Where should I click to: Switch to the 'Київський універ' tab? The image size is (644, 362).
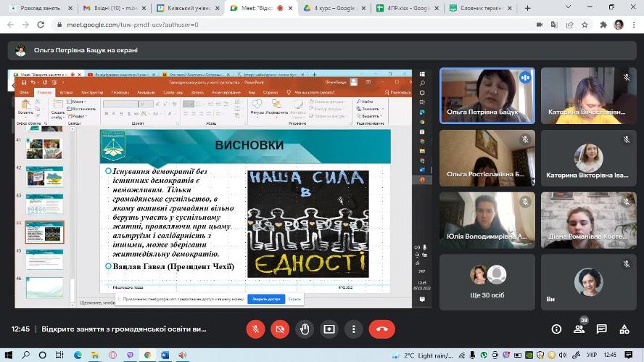(187, 8)
